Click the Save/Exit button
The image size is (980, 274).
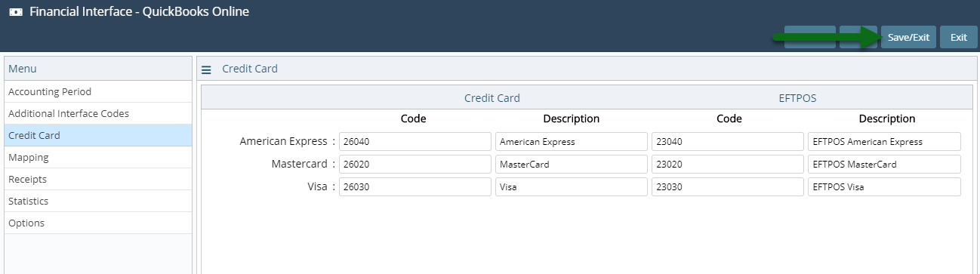908,37
